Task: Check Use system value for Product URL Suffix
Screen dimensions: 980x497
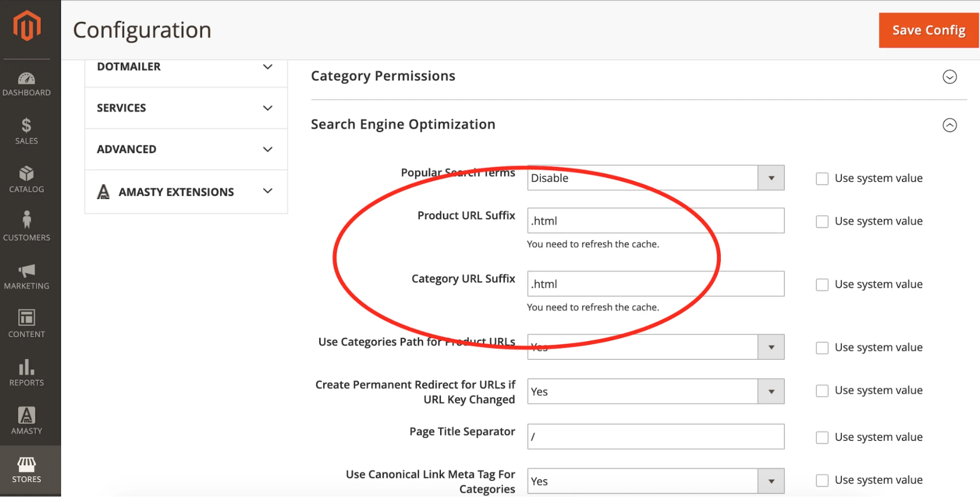Action: pyautogui.click(x=822, y=221)
